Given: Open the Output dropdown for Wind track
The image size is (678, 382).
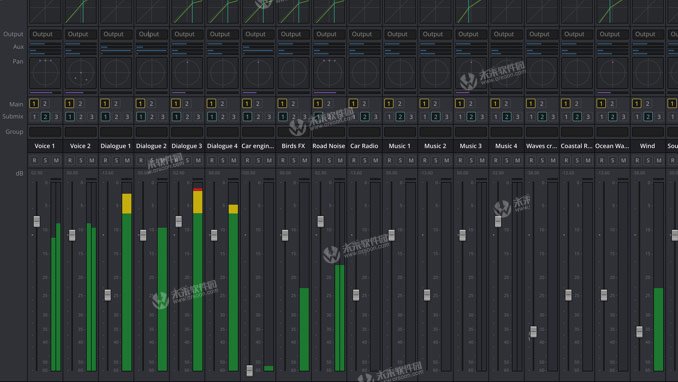Looking at the screenshot, I should click(x=648, y=34).
